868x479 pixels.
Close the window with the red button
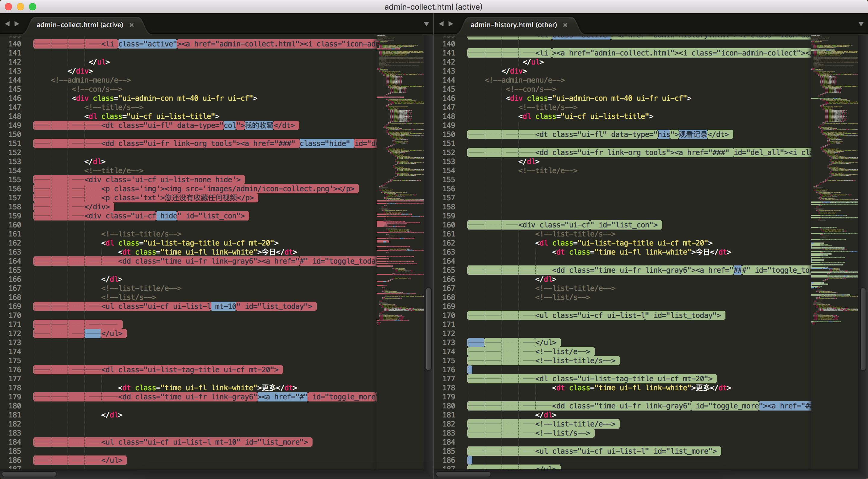pyautogui.click(x=8, y=7)
